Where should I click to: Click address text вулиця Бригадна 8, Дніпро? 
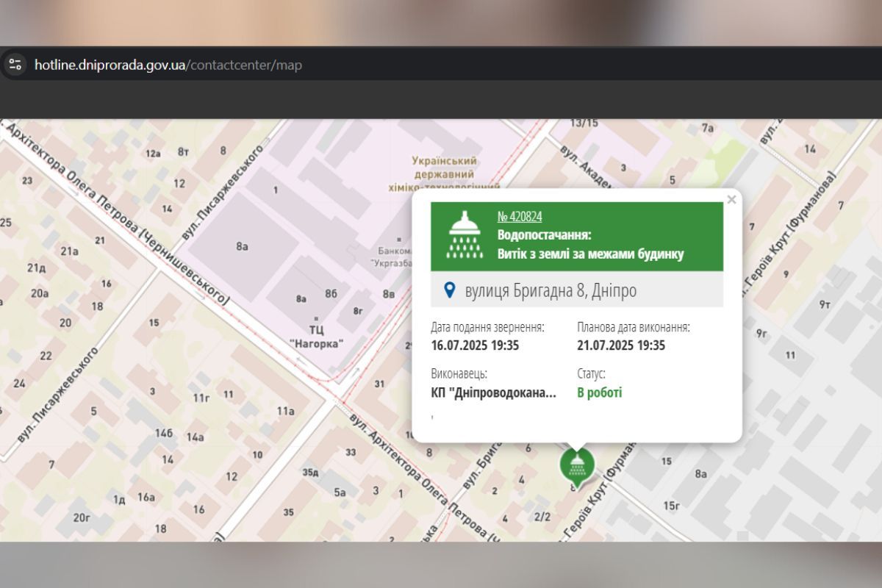(x=551, y=291)
